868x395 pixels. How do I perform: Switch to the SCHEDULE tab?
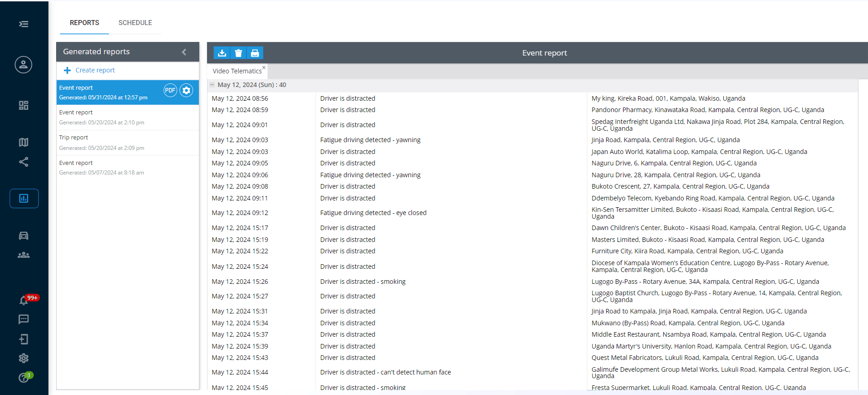pyautogui.click(x=135, y=23)
